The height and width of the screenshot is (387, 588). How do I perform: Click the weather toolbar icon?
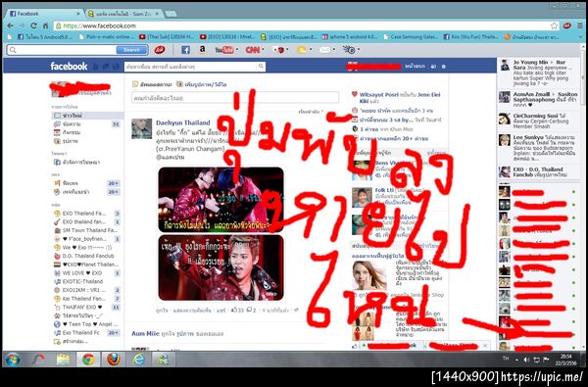point(302,50)
